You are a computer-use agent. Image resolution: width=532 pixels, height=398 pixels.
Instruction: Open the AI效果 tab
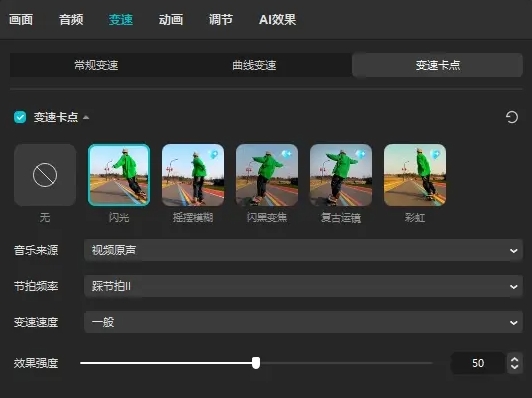pyautogui.click(x=278, y=20)
